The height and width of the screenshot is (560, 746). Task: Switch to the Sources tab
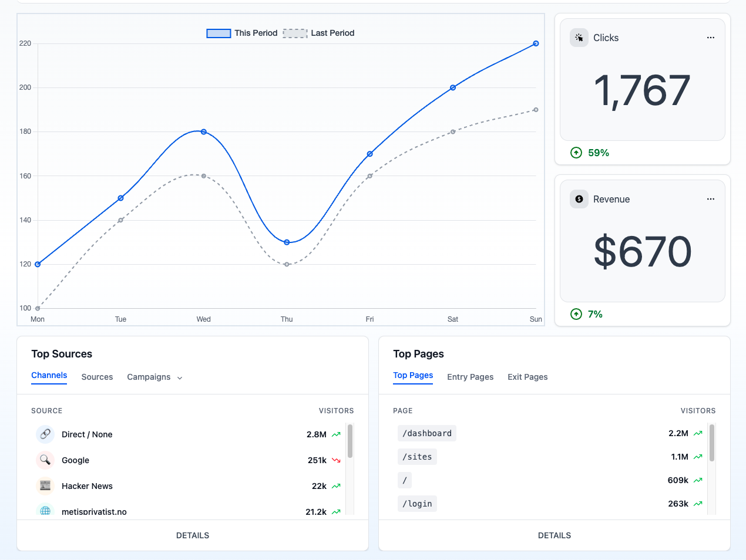97,377
